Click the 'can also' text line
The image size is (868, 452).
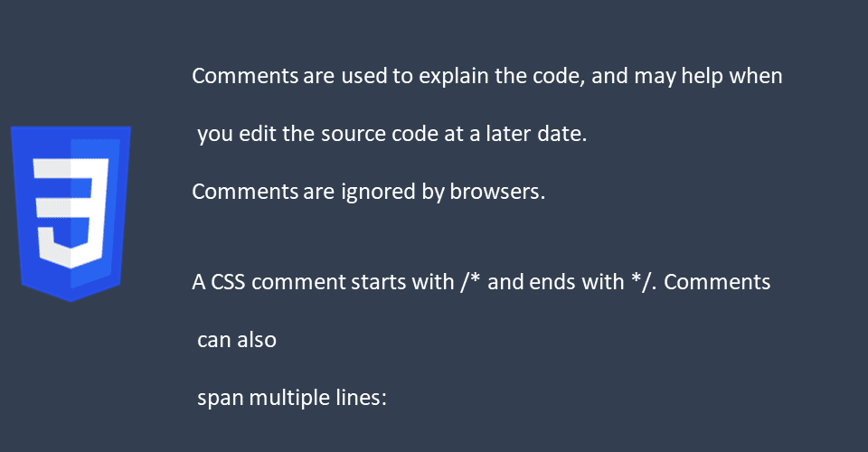(237, 340)
